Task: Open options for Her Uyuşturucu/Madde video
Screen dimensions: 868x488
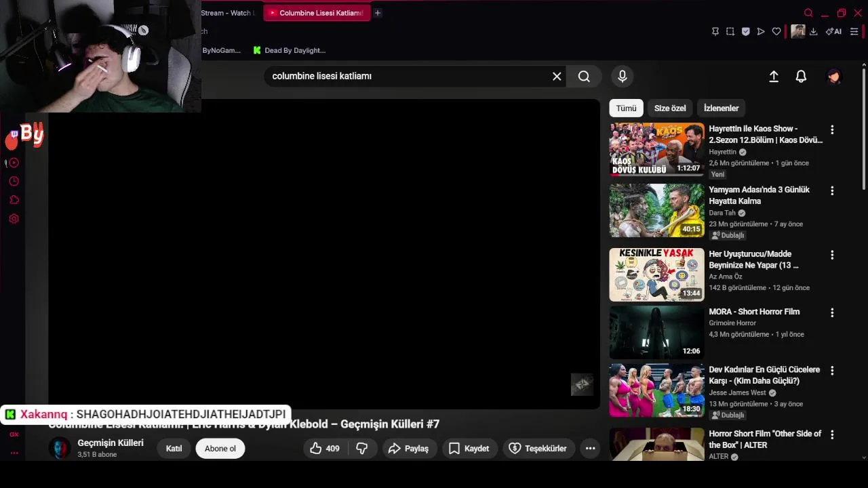Action: point(832,255)
